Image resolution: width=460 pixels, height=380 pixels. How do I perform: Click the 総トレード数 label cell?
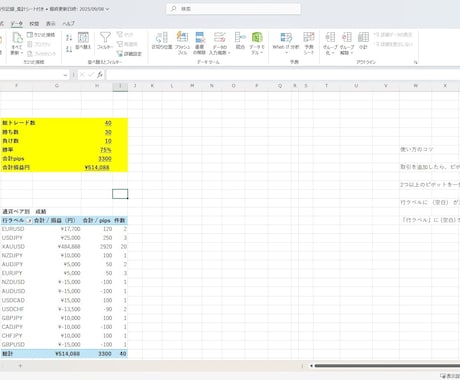pos(19,123)
